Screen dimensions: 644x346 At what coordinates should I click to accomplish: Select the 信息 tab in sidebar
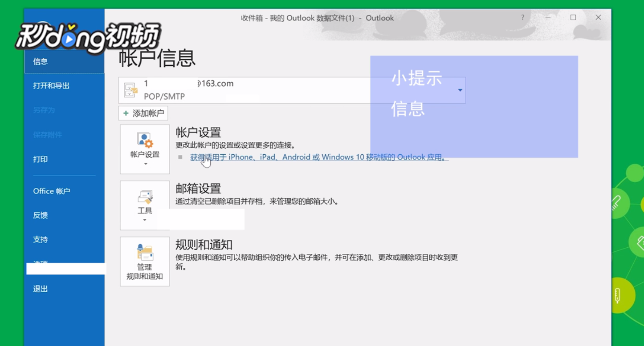coord(64,61)
